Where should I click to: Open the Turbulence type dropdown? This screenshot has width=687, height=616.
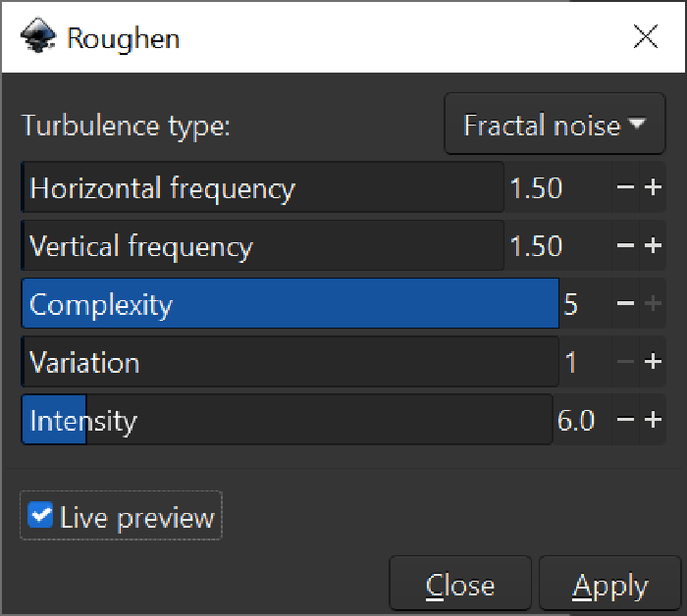click(555, 125)
